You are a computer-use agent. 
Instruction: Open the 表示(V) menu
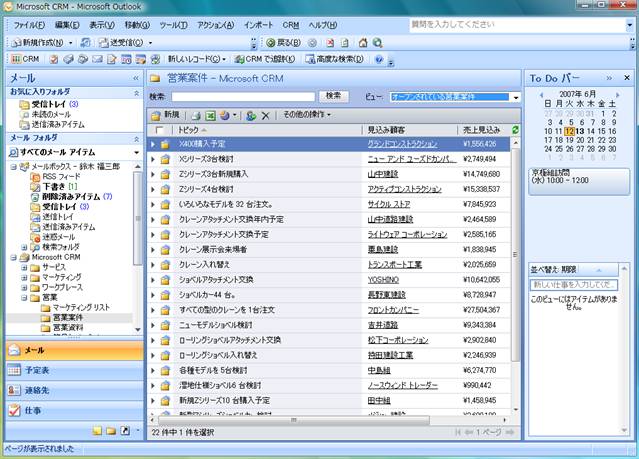point(102,25)
